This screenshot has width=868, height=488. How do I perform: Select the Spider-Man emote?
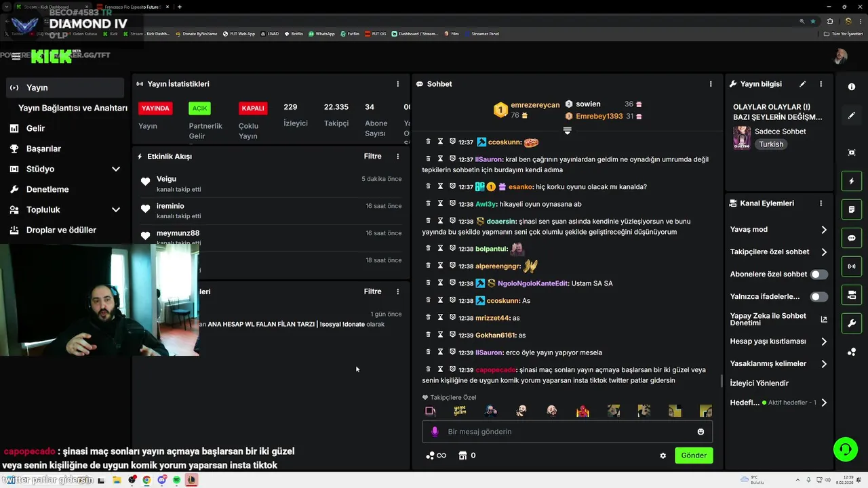pyautogui.click(x=583, y=411)
